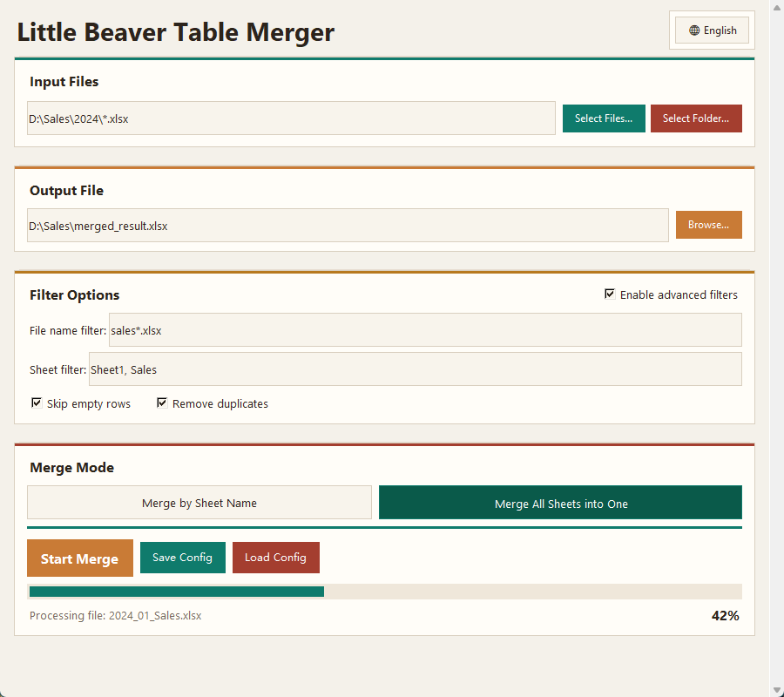
Task: Click the File name filter text box
Action: click(425, 330)
